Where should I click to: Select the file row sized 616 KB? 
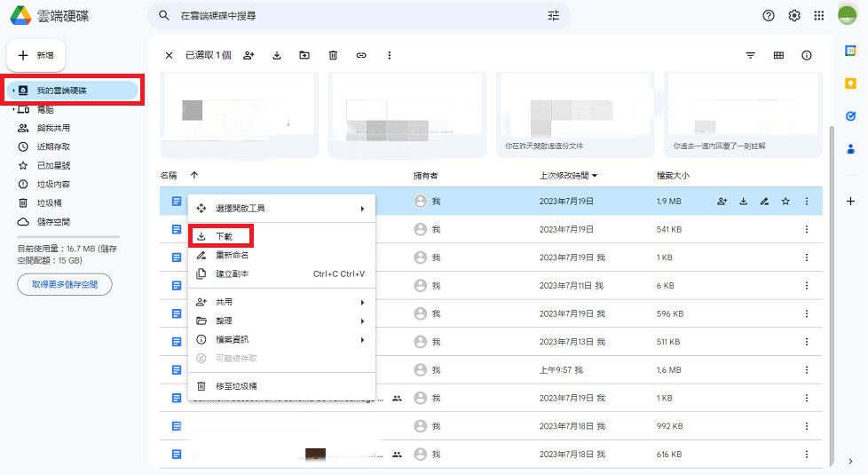click(491, 455)
